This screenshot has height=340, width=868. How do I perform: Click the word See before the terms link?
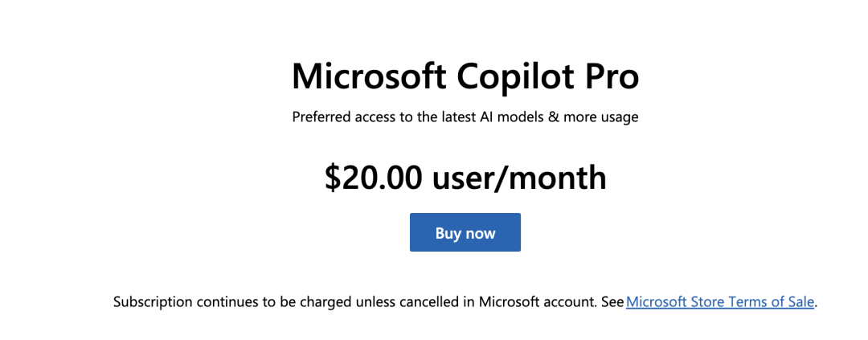click(612, 302)
